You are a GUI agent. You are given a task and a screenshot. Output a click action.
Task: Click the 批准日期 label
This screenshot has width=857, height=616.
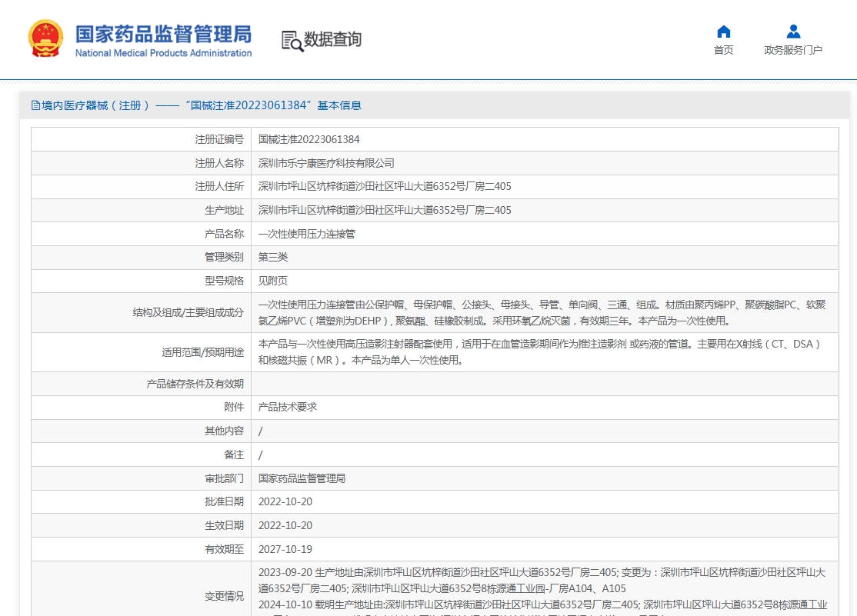224,501
